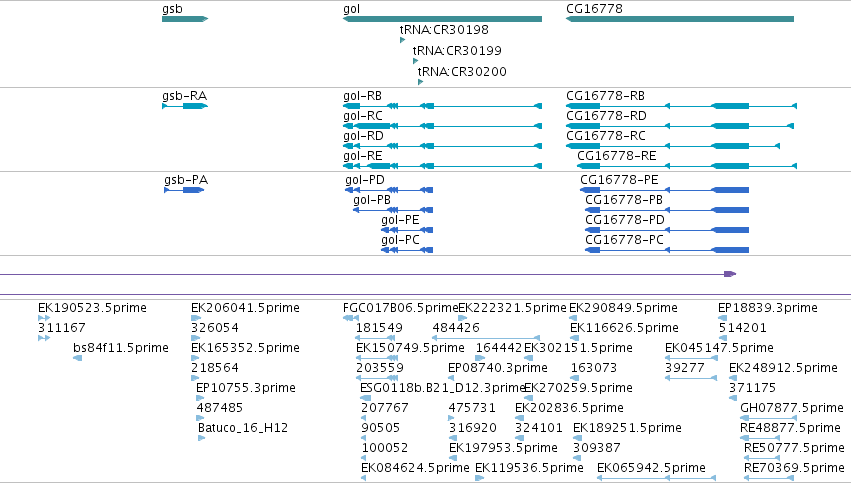Viewport: 851px width, 483px height.
Task: Select the CG16778-RE transcript glyph
Action: 687,166
